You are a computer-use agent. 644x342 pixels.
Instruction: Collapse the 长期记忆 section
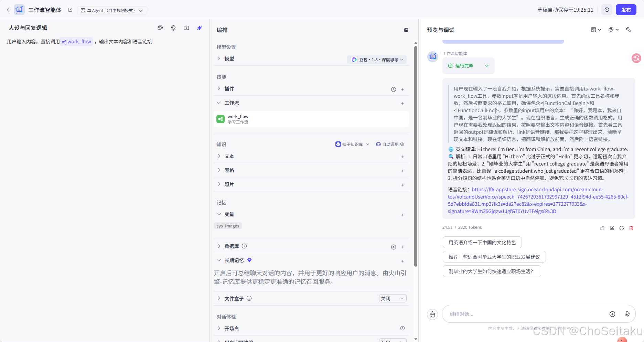pos(219,260)
